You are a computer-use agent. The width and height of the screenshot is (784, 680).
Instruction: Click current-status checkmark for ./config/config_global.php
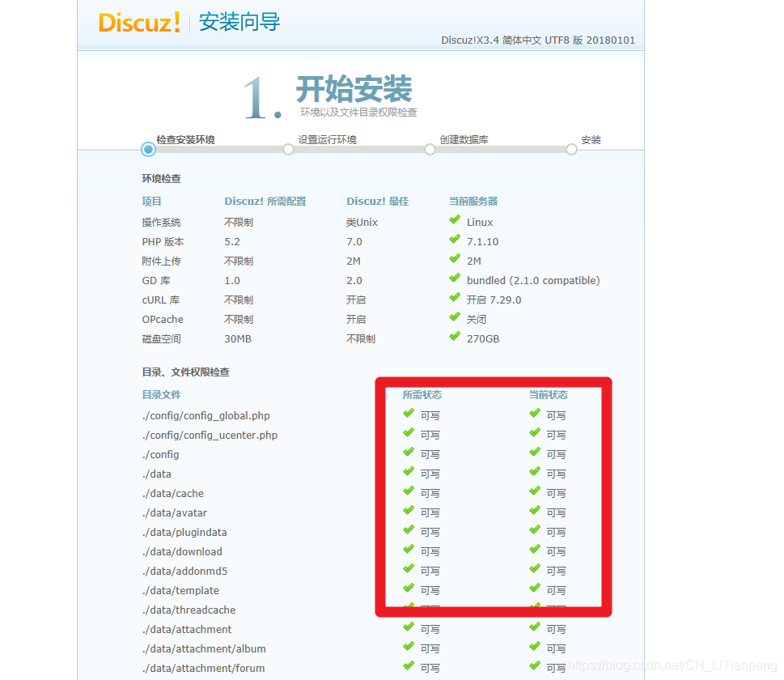coord(535,414)
